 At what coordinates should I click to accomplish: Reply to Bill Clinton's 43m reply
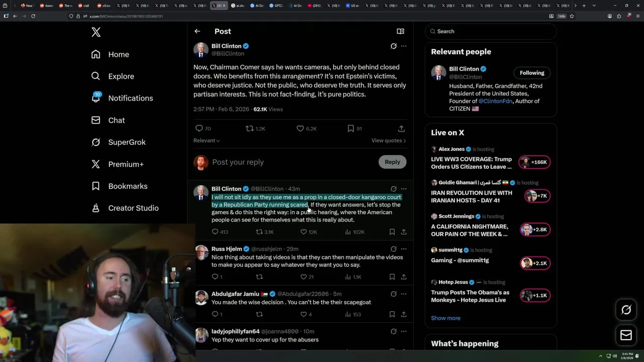point(220,232)
